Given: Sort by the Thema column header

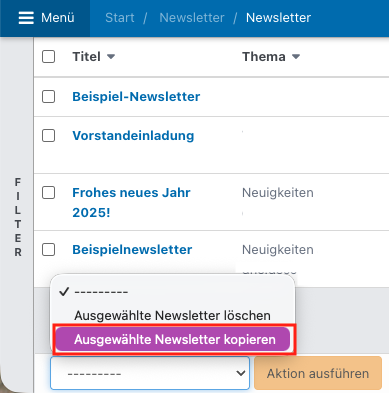Looking at the screenshot, I should pos(271,57).
